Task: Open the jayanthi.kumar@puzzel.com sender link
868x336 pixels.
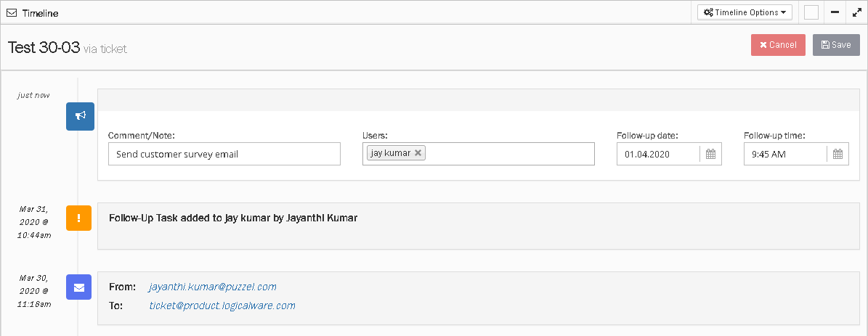Action: (213, 287)
